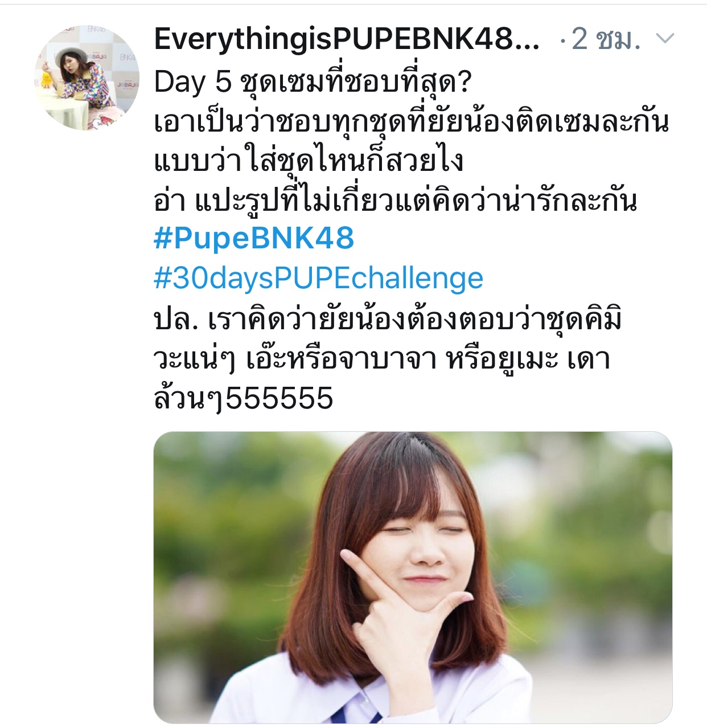707x728 pixels.
Task: Tap the tweet line starting with อ่า แปะรูป
Action: (x=395, y=200)
